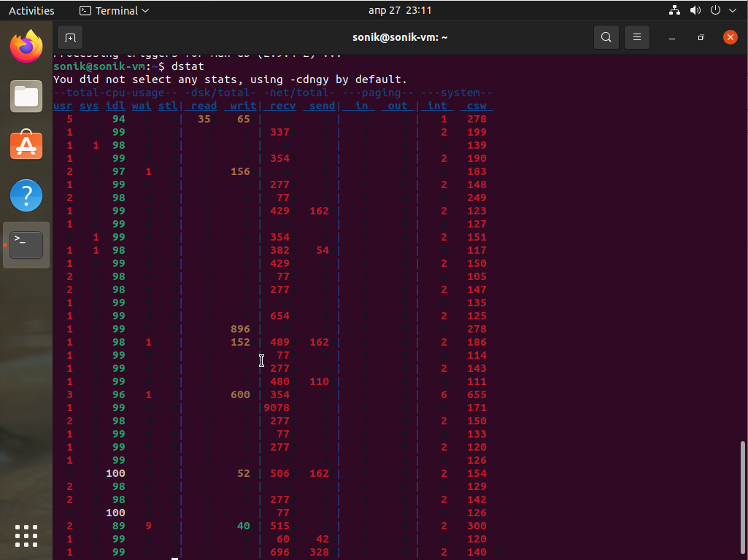This screenshot has width=748, height=560.
Task: Open the Files manager in dock
Action: coord(26,96)
